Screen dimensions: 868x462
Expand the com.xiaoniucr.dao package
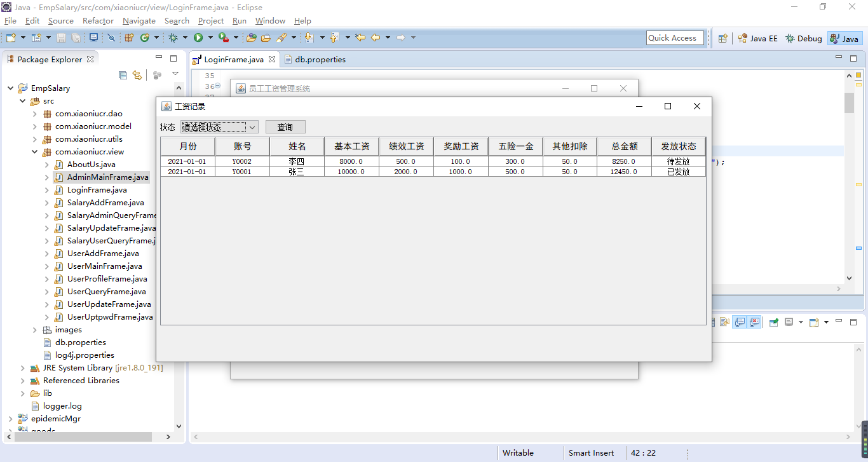coord(35,114)
